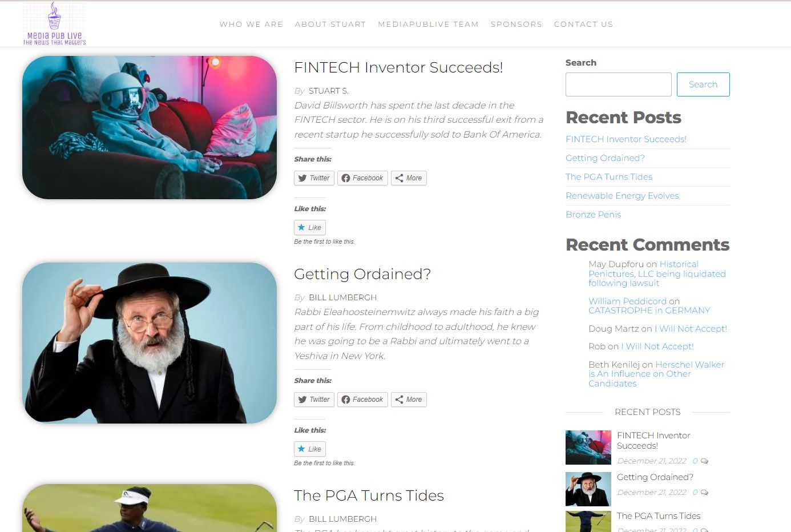Open the CATASTROPHE in GERMANY comment link

(x=649, y=311)
